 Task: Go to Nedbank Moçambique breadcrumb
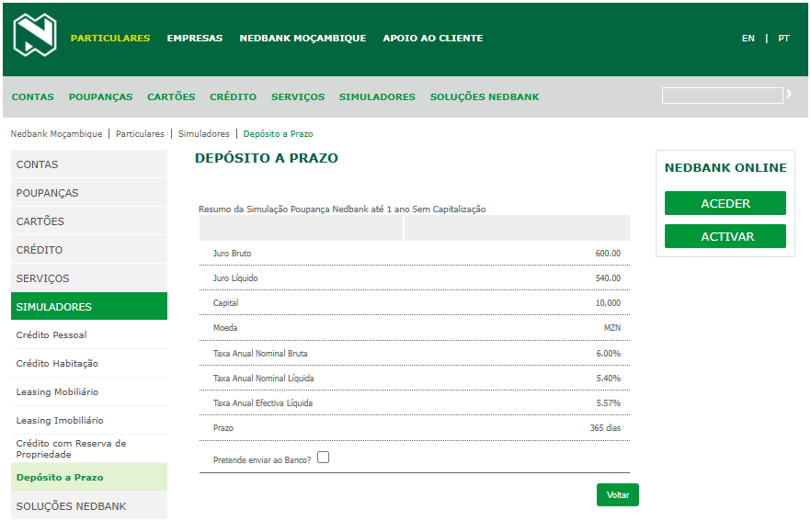[56, 134]
